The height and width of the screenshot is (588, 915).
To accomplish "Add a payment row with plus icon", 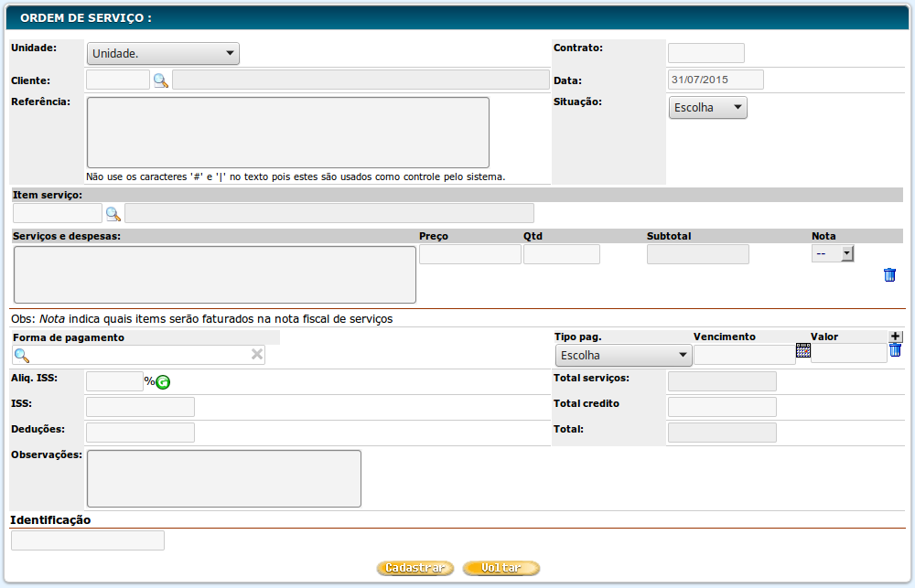I will click(x=896, y=337).
